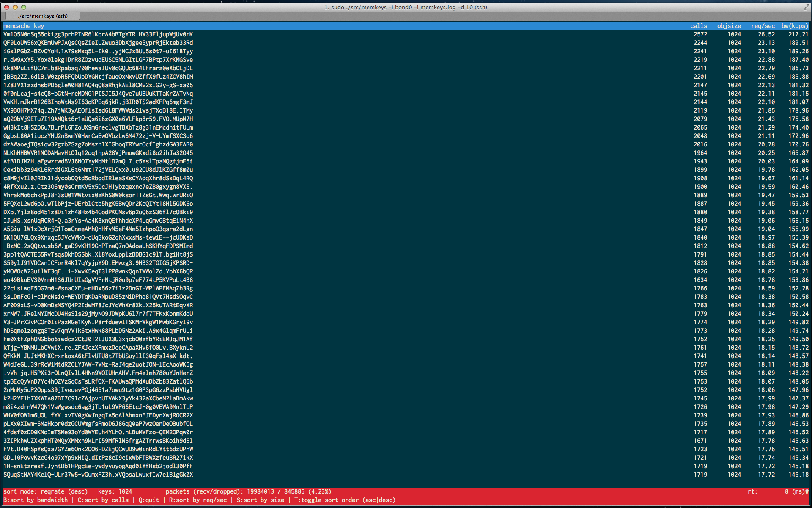Image resolution: width=812 pixels, height=508 pixels.
Task: Click 'C:sort by calls' hint
Action: tap(103, 500)
